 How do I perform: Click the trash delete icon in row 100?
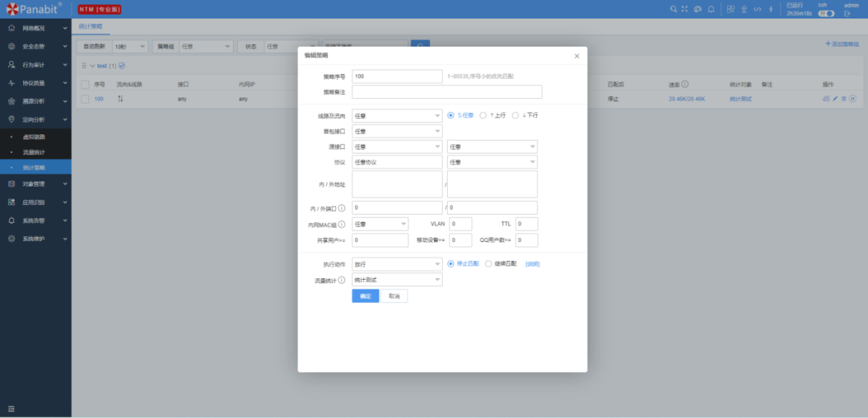pyautogui.click(x=844, y=99)
